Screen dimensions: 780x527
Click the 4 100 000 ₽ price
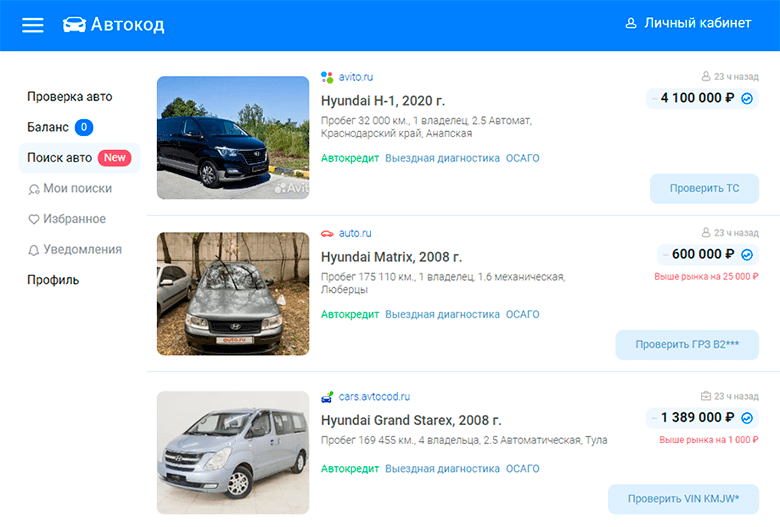(x=697, y=98)
